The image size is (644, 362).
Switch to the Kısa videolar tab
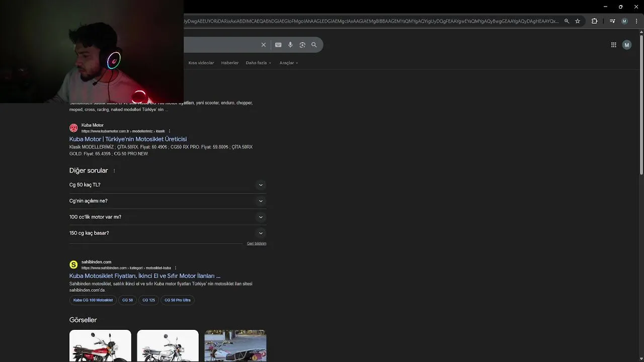coord(201,63)
